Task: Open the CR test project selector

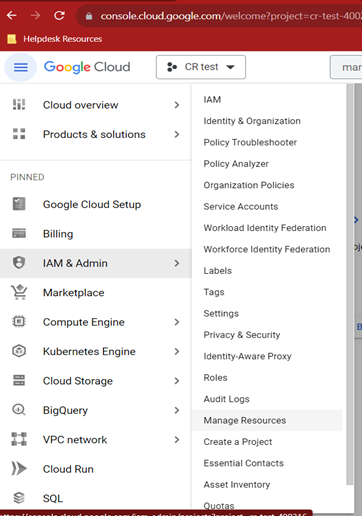Action: point(201,67)
